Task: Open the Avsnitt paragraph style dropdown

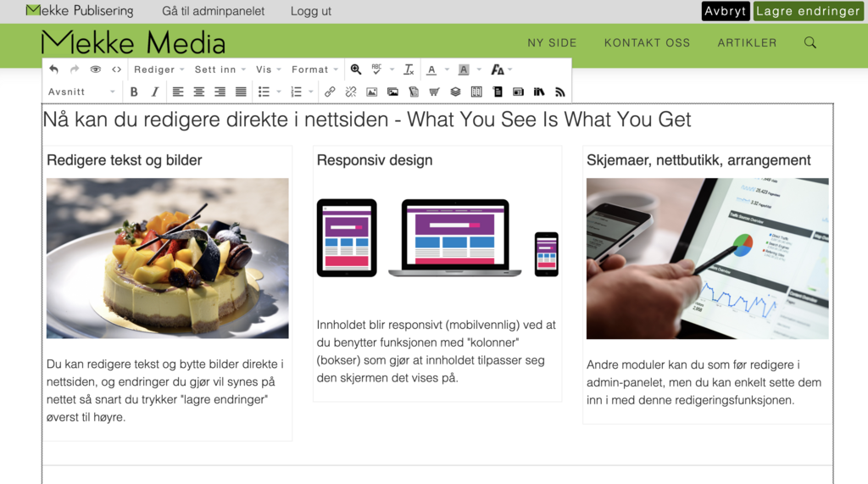Action: pos(82,92)
